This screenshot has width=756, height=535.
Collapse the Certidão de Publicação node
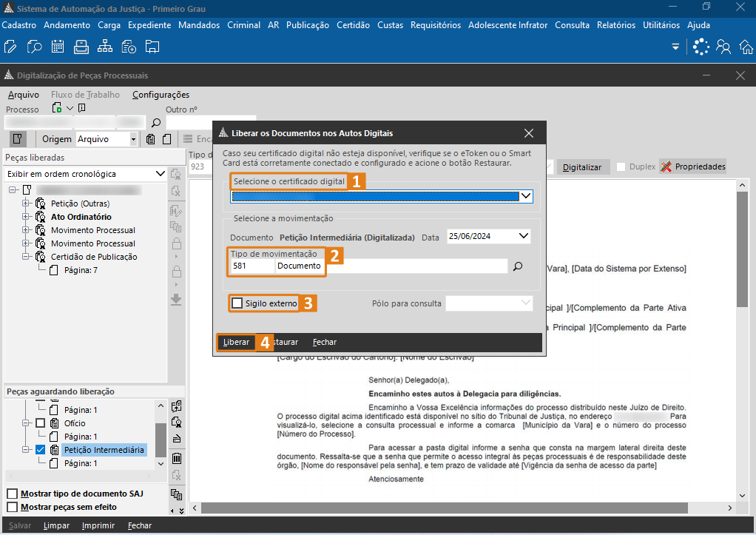26,257
